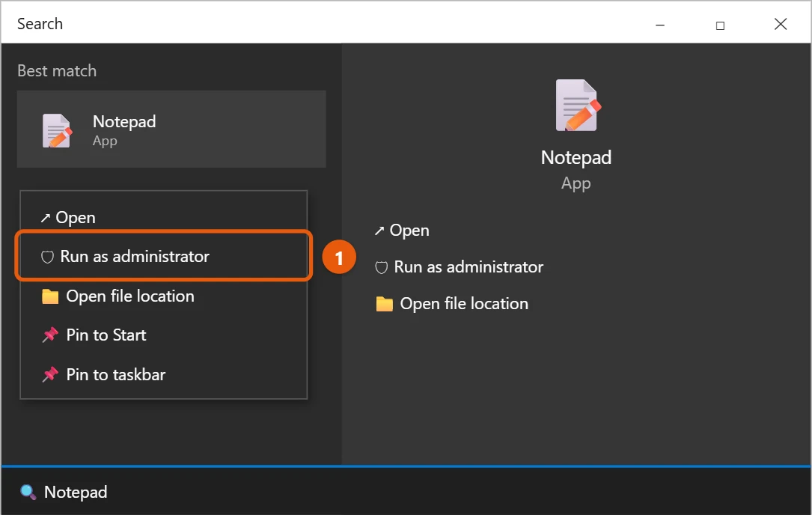Click the pin icon beside Pin to taskbar

pos(49,374)
